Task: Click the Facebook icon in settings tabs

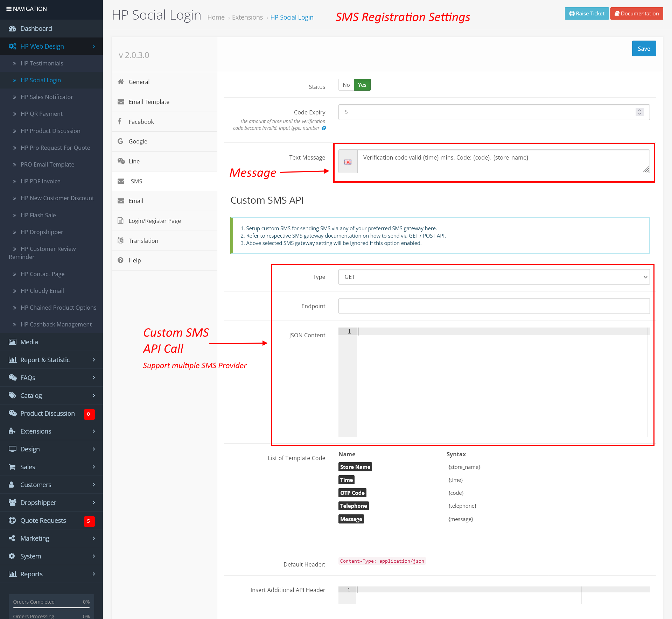Action: tap(120, 121)
